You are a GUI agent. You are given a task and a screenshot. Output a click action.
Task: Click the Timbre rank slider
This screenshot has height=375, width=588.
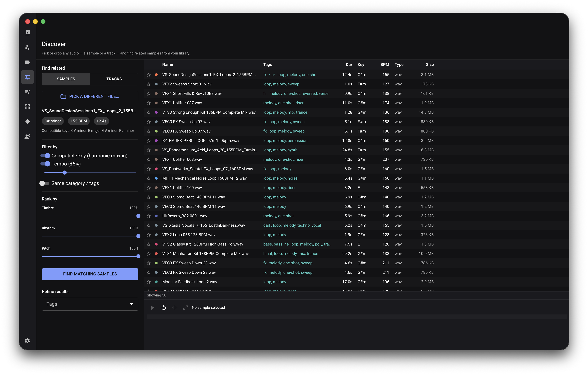[90, 216]
